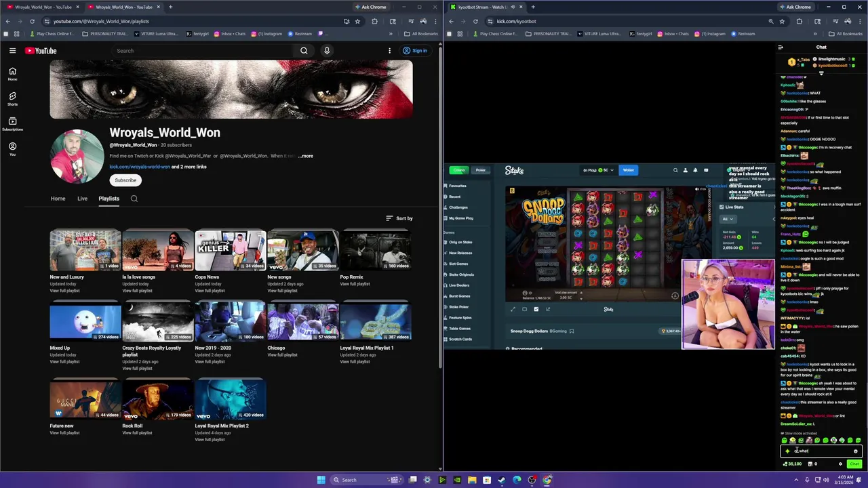Open Subscriptions in YouTube's left sidebar
Viewport: 868px width, 488px height.
pos(12,124)
